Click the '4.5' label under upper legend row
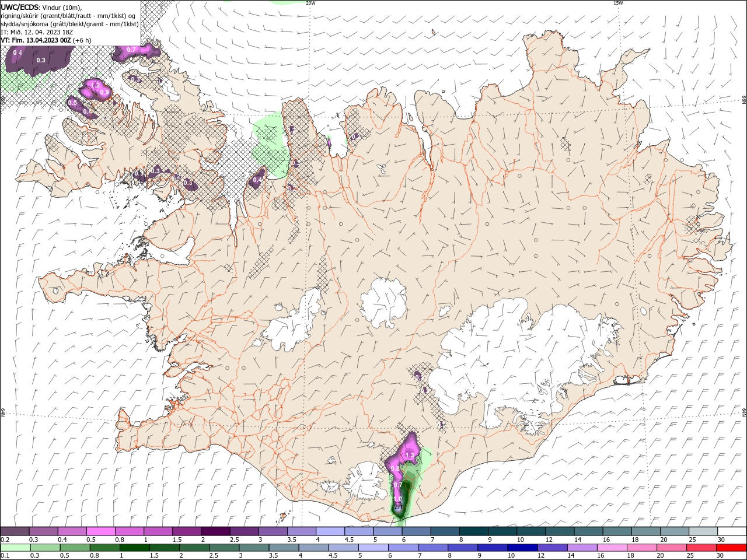This screenshot has width=747, height=560. tap(349, 540)
